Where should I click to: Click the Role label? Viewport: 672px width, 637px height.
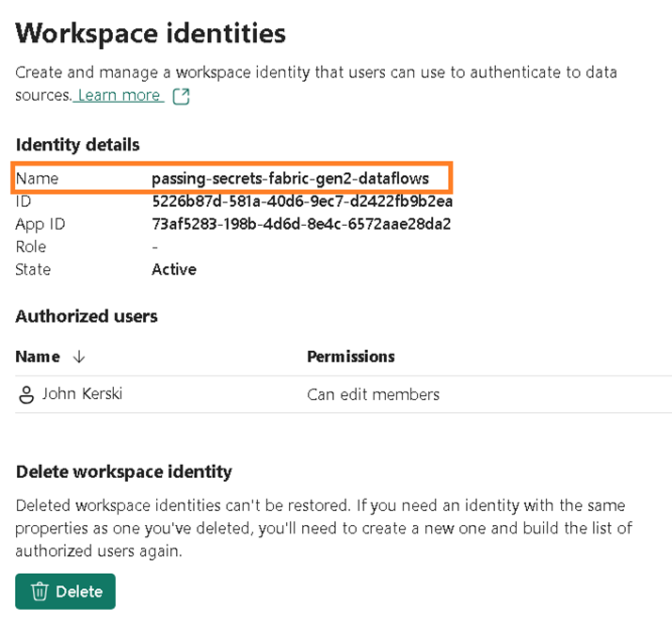click(31, 247)
